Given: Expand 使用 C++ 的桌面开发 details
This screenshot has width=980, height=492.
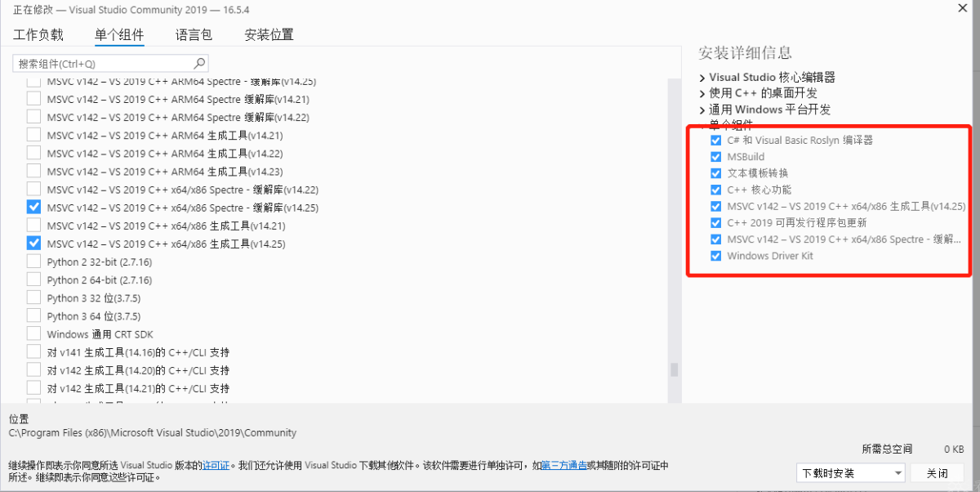Looking at the screenshot, I should tap(702, 93).
